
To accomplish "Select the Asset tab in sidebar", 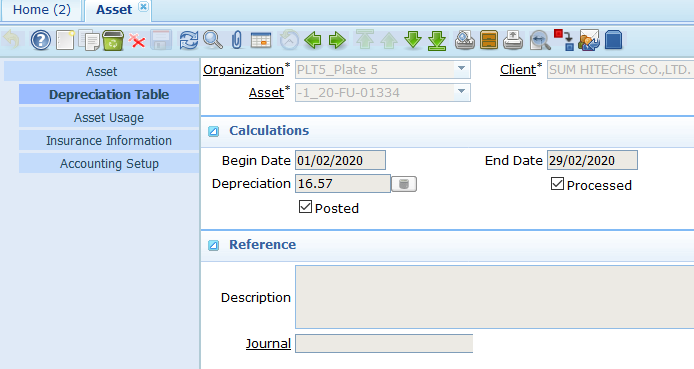I will coord(101,71).
